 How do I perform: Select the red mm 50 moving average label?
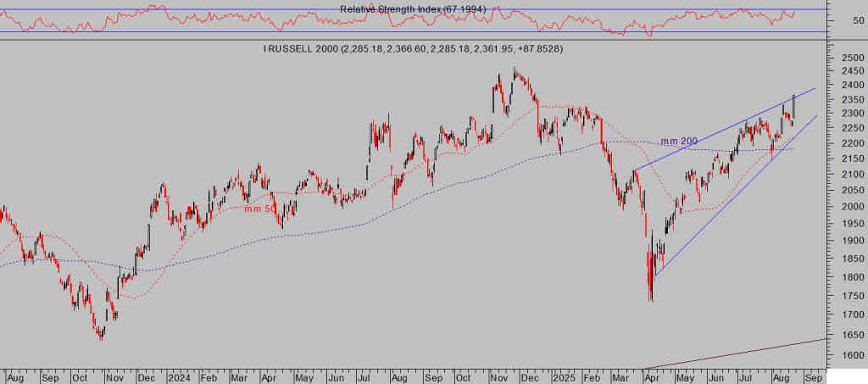click(x=259, y=209)
